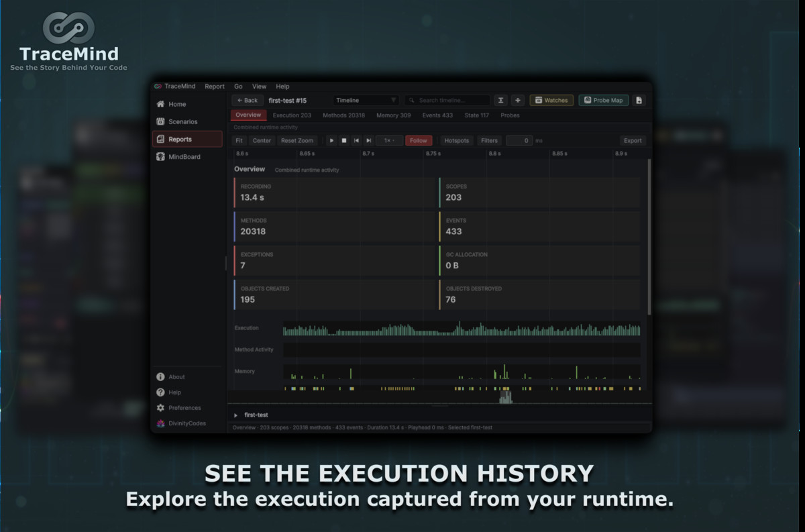Toggle Hotspots highlighting
This screenshot has height=532, width=805.
457,140
